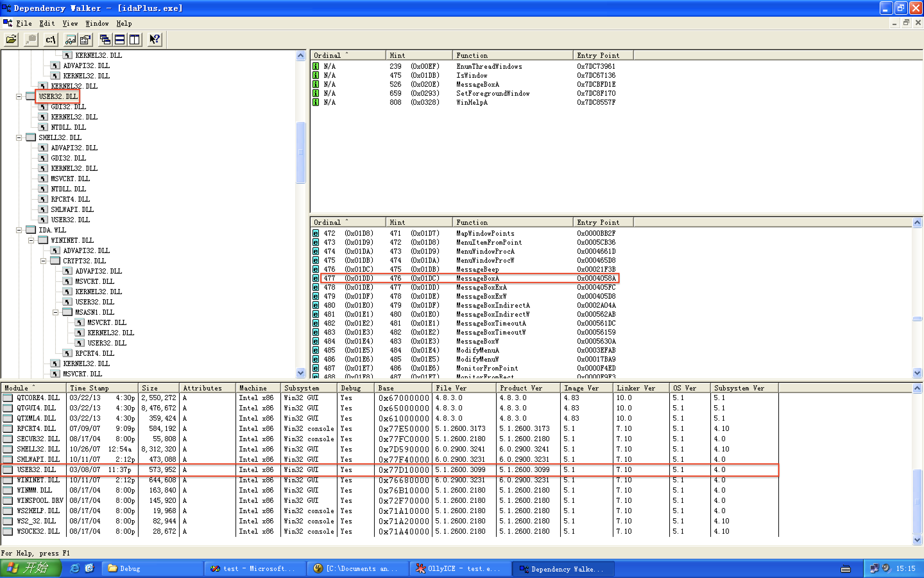Click down arrow of the exports list scrollbar
The image size is (924, 578).
click(x=917, y=373)
